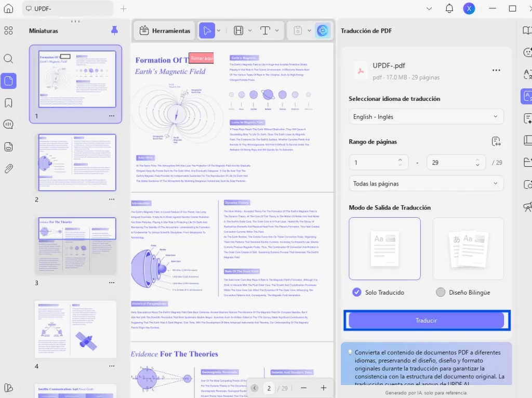Select the highlight text tool
This screenshot has height=398, width=532.
(x=238, y=31)
